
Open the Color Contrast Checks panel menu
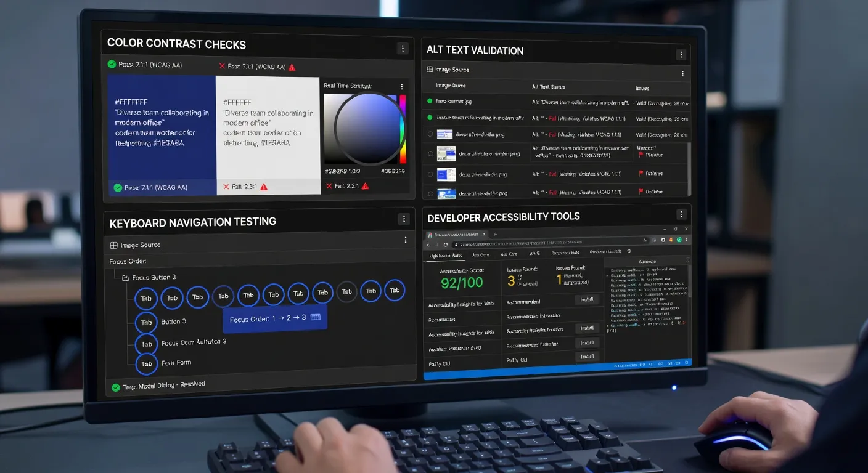[403, 48]
